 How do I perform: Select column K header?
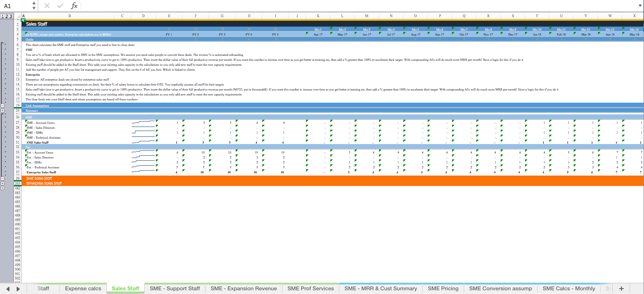point(318,16)
